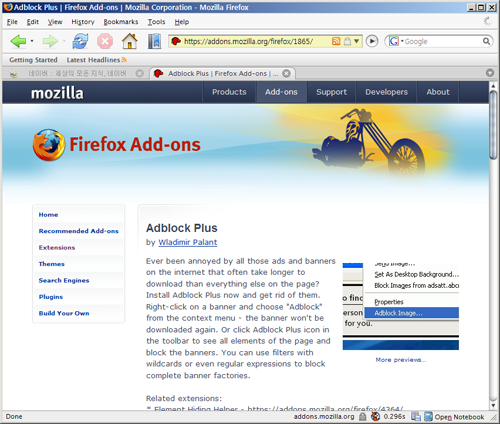Click the padlock icon in address bar
500x424 pixels.
pyautogui.click(x=347, y=41)
